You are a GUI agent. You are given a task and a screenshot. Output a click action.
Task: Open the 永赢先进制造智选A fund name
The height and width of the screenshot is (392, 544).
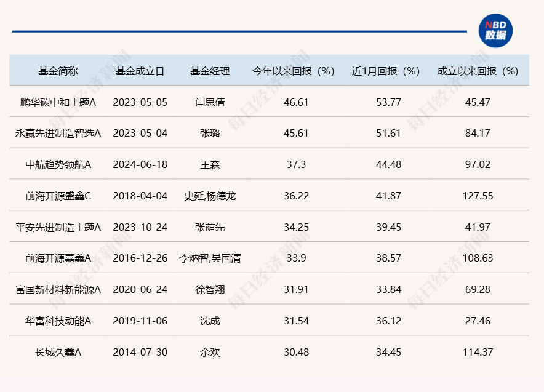click(58, 133)
